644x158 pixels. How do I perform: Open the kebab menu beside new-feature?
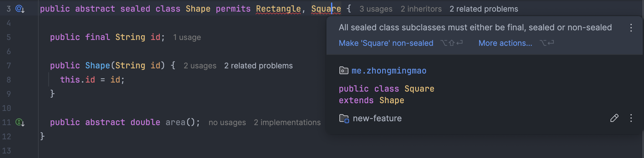(x=631, y=118)
